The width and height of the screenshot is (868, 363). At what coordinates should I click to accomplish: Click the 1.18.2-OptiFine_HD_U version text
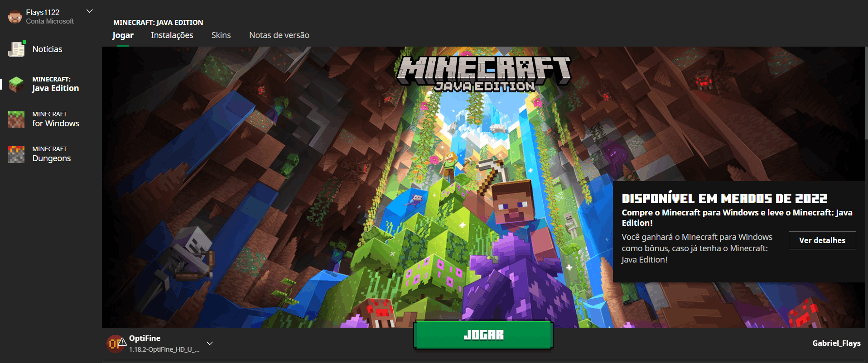click(164, 349)
